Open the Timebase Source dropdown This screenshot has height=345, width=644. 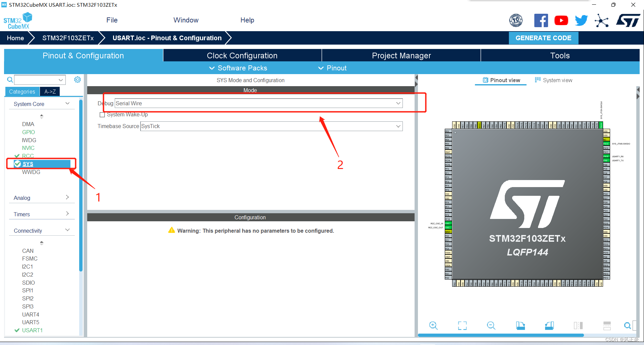tap(271, 126)
